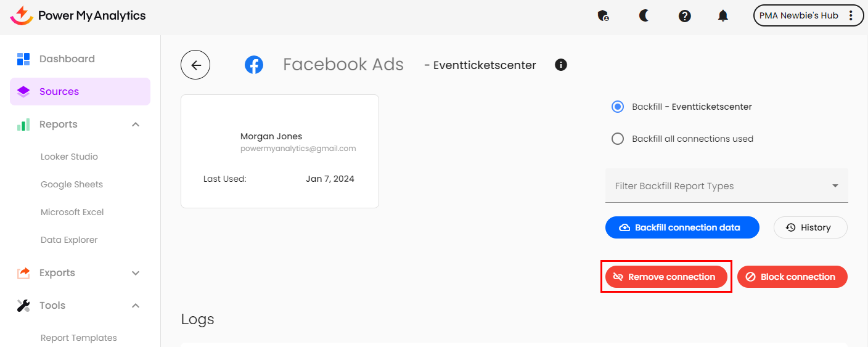868x347 pixels.
Task: Open the help question mark icon
Action: (x=684, y=16)
